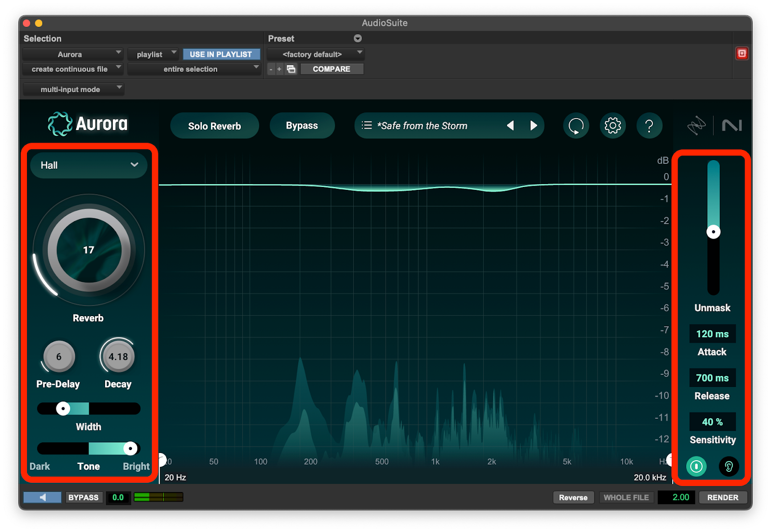The width and height of the screenshot is (771, 532).
Task: Toggle USE IN PLAYLIST
Action: coord(221,54)
